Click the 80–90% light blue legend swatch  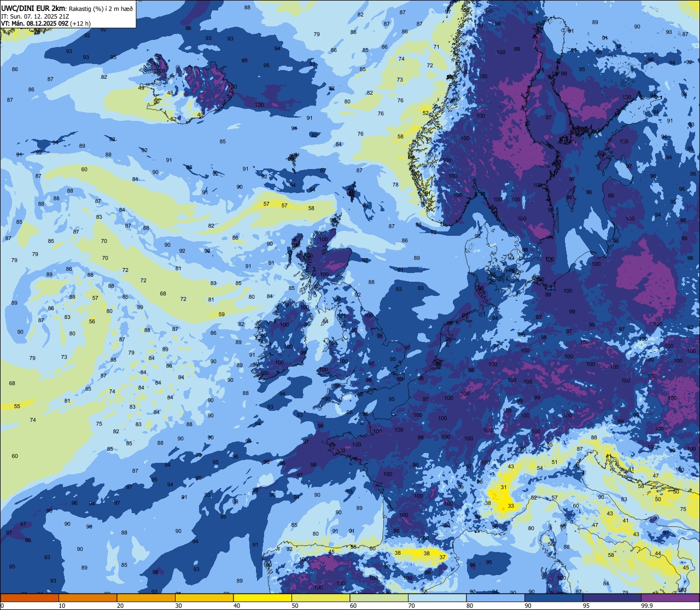[495, 597]
